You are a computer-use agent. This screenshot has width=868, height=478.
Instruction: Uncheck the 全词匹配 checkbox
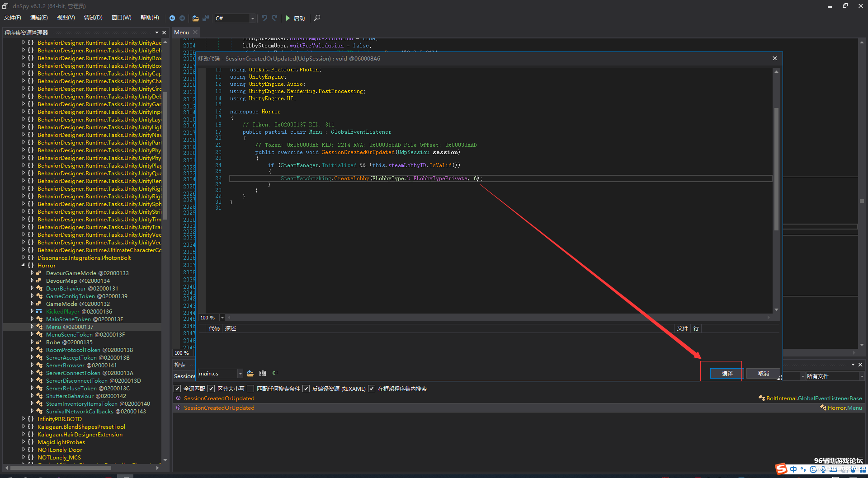pos(178,389)
